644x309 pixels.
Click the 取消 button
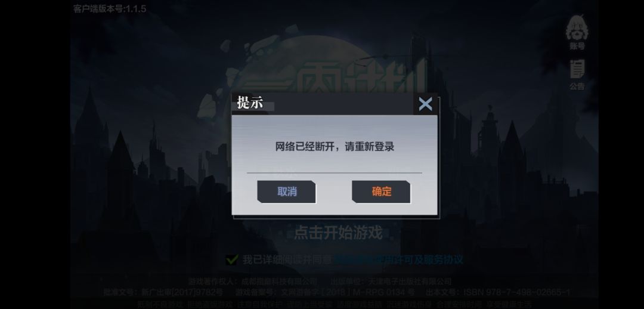(287, 191)
